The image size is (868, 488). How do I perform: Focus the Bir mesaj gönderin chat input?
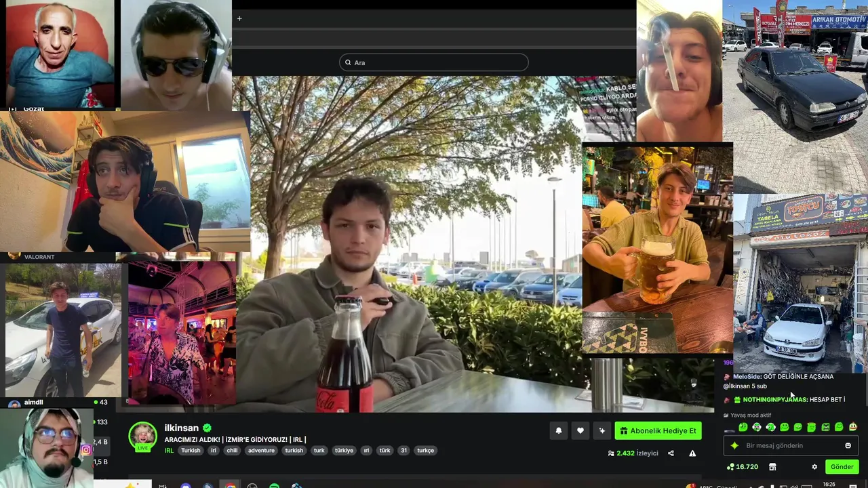tap(790, 445)
